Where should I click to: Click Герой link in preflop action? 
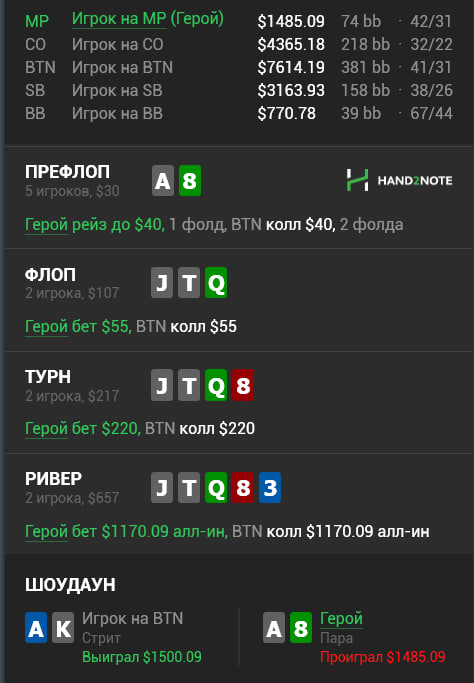[x=46, y=225]
